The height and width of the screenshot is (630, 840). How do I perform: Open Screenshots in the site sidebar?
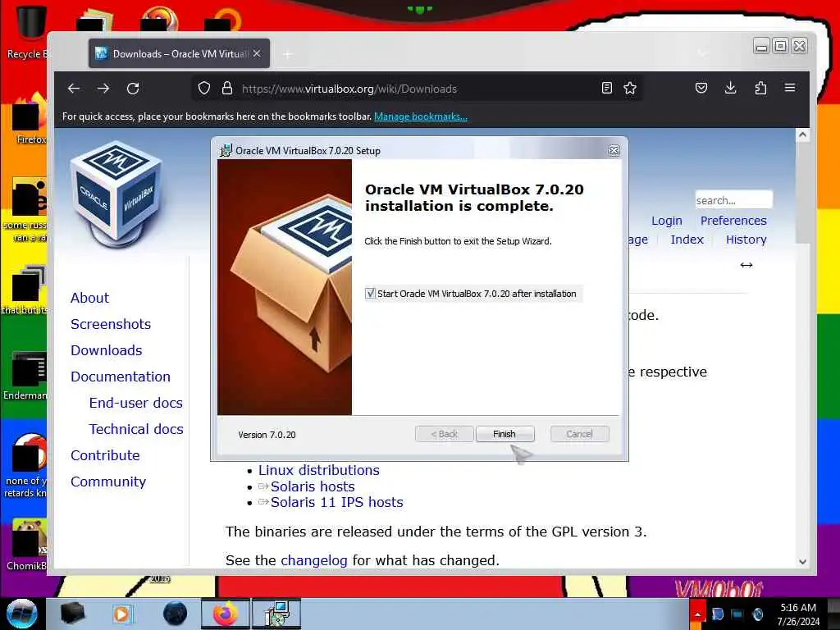111,324
